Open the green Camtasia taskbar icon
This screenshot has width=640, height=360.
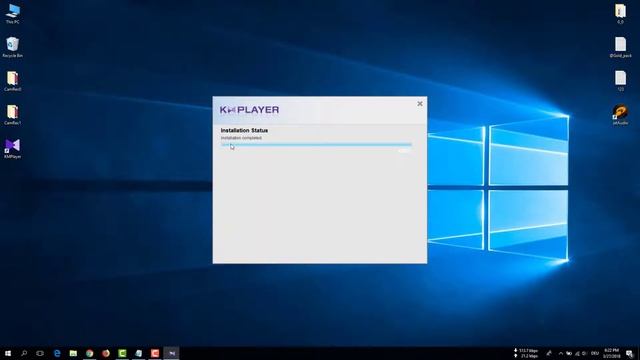(x=122, y=353)
